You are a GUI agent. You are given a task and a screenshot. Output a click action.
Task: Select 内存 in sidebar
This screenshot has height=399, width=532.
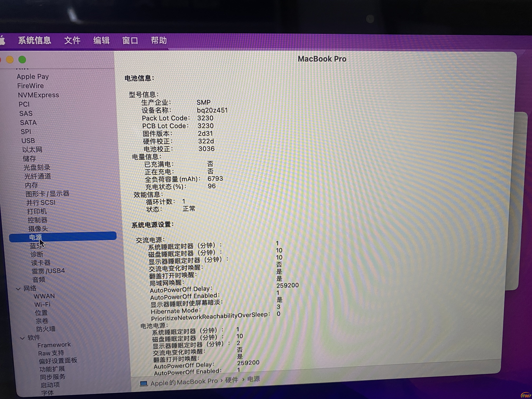(x=32, y=185)
